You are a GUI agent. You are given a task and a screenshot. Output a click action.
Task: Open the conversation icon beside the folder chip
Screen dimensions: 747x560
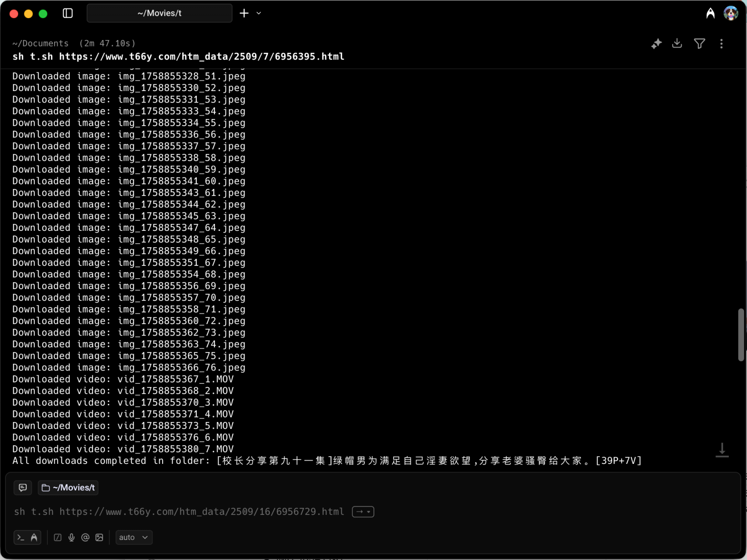(x=23, y=488)
